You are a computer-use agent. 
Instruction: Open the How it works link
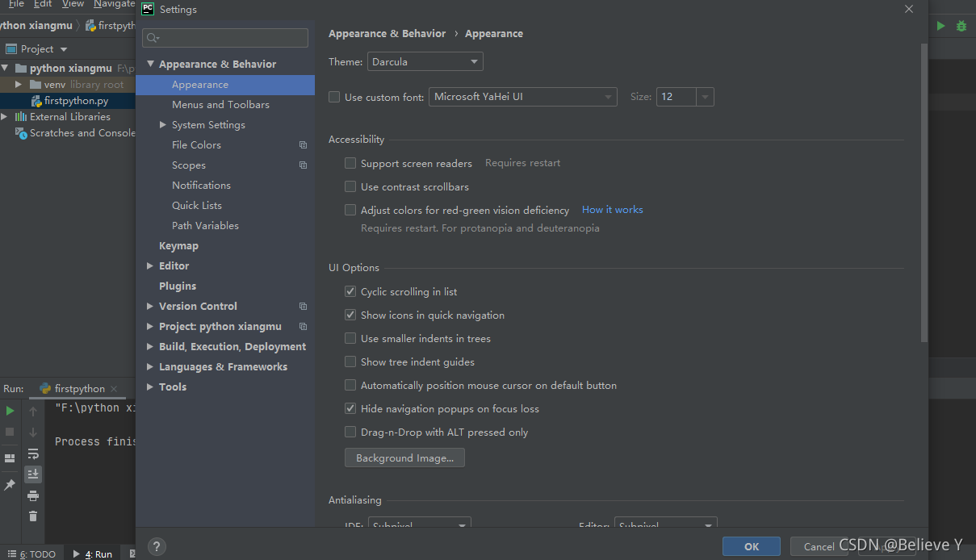point(613,210)
